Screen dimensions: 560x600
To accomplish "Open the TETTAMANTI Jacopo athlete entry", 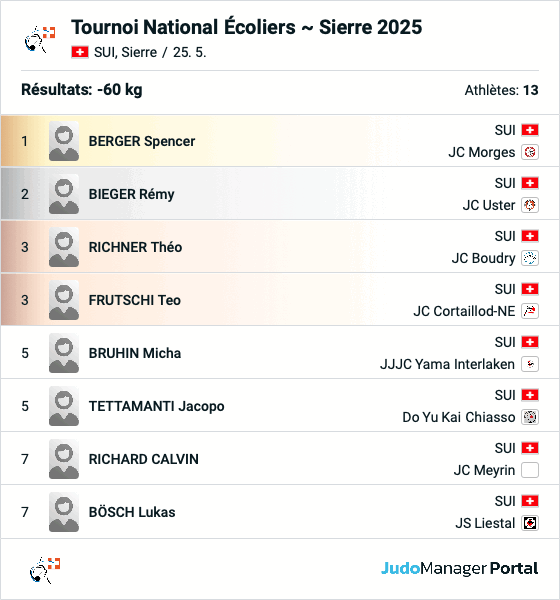I will tap(156, 406).
